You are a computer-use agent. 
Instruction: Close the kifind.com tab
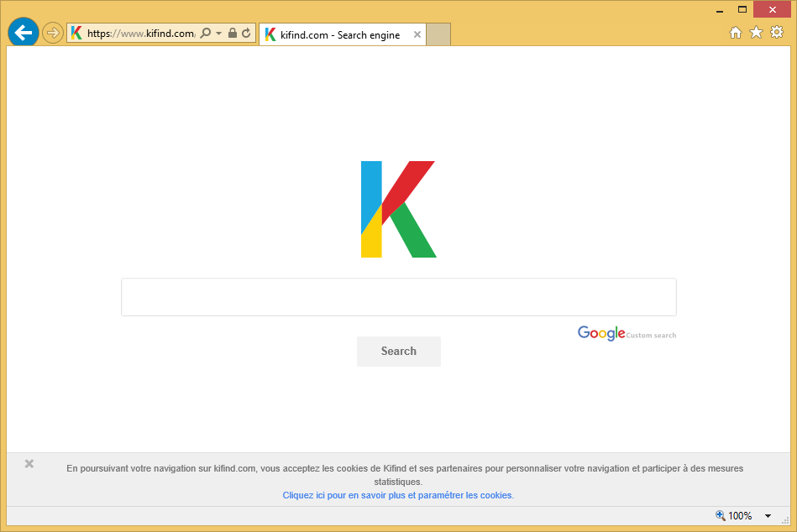tap(417, 34)
